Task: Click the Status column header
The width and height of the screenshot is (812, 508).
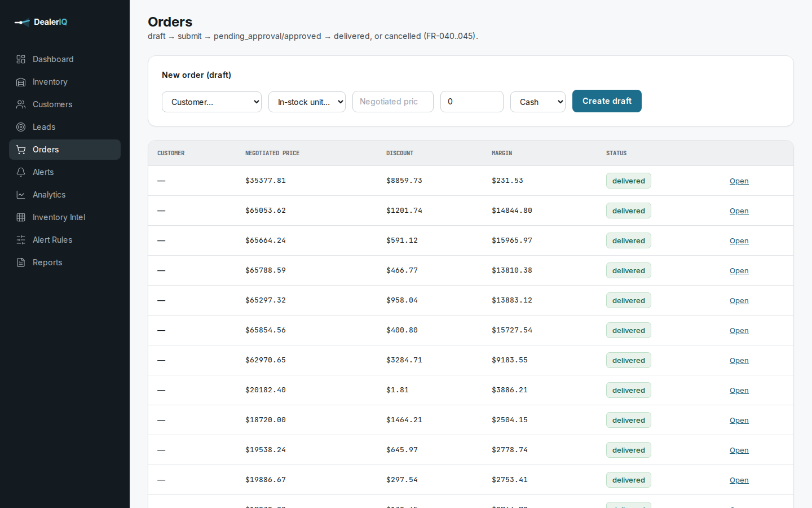Action: tap(616, 153)
